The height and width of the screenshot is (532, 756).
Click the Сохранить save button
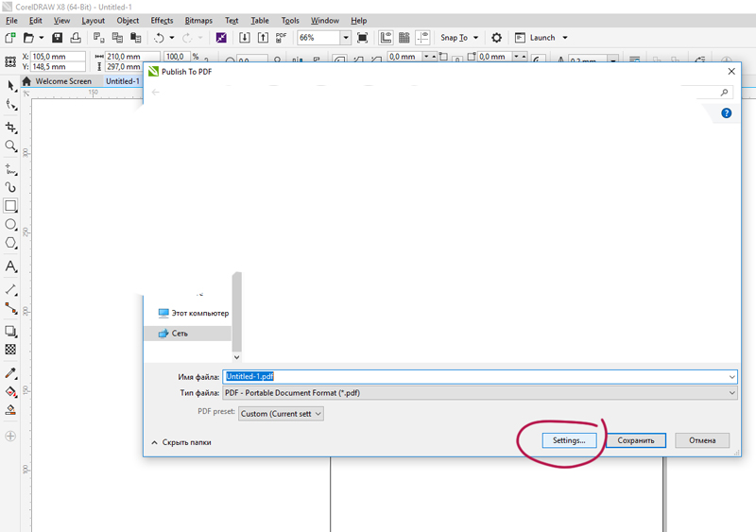click(636, 440)
